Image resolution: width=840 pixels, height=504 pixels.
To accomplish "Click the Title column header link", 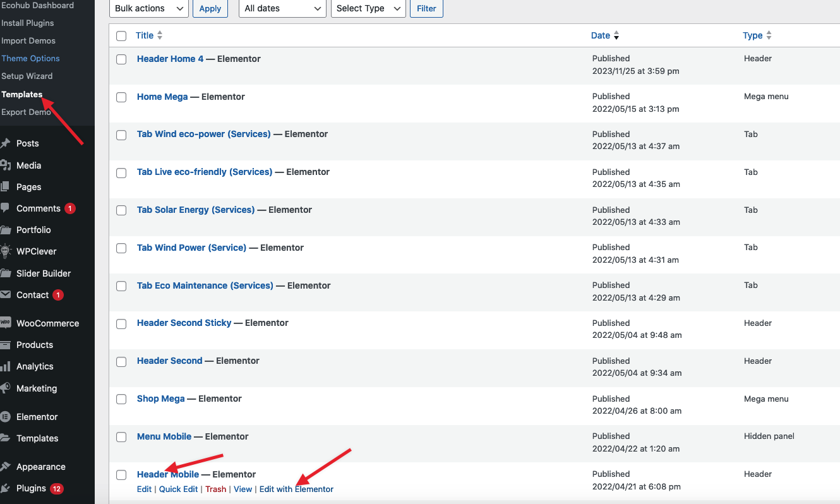I will tap(145, 35).
